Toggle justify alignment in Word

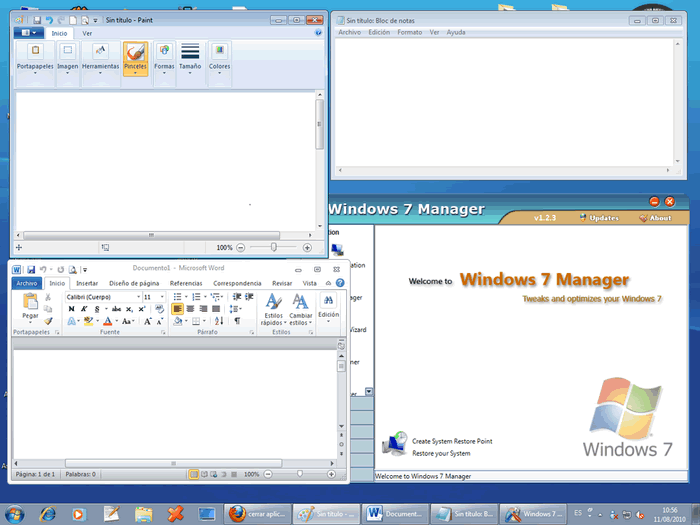tap(216, 309)
